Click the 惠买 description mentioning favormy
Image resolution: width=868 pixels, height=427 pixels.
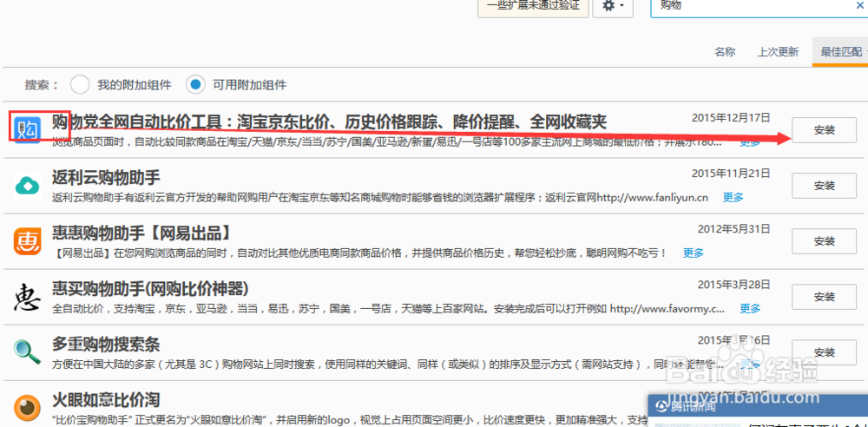click(388, 308)
